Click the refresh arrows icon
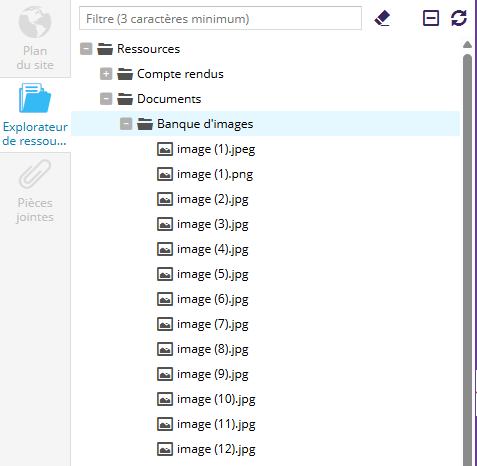The image size is (477, 466). coord(459,18)
